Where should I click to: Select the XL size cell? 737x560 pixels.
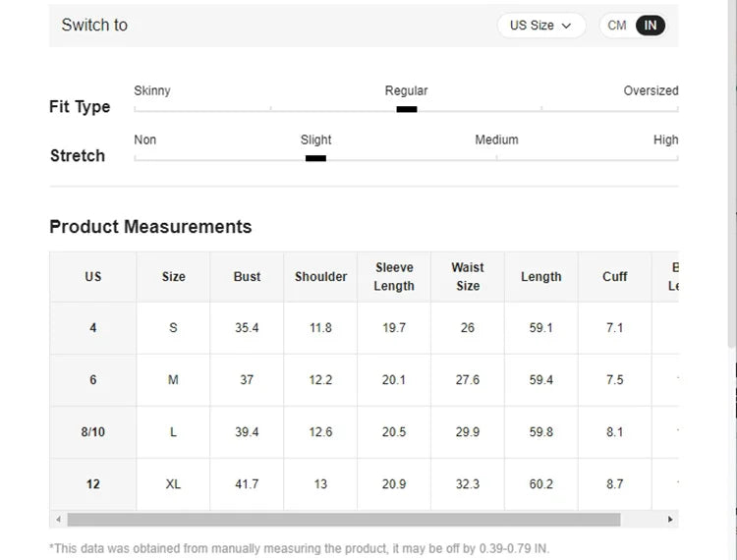pos(173,484)
